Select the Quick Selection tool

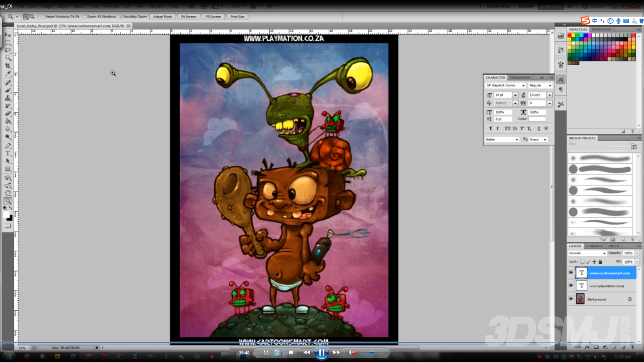[8, 58]
